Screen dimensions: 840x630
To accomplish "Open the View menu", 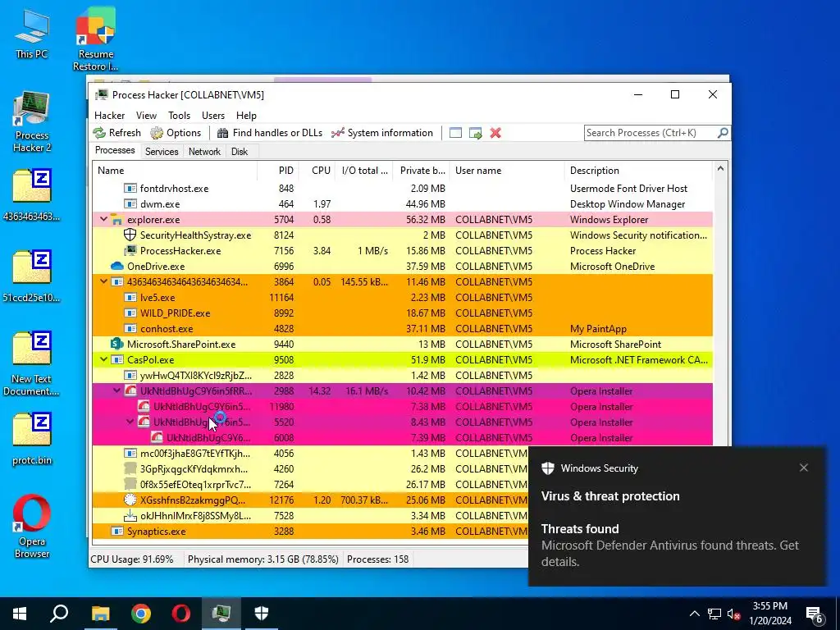I will click(x=146, y=115).
